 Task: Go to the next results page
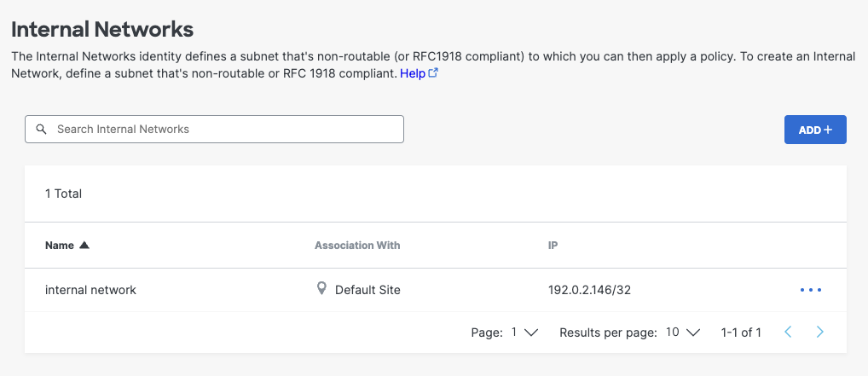coord(820,333)
